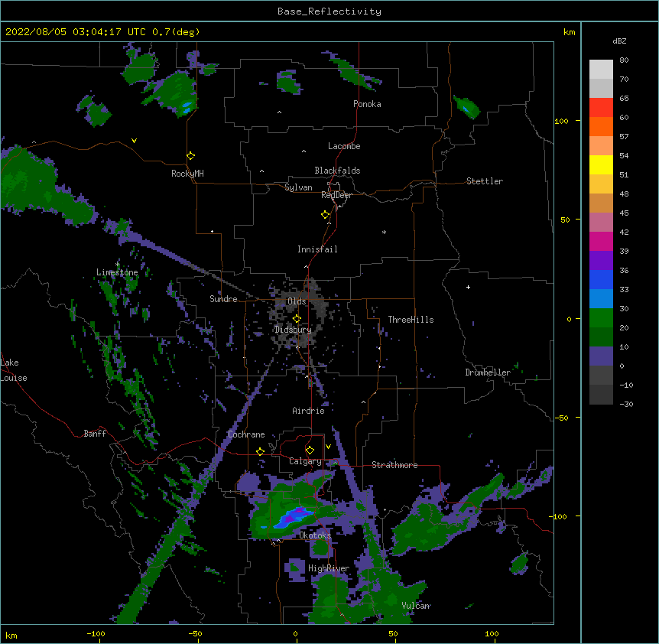
Task: Click the yellow diamond marker below Cochrane
Action: (260, 452)
